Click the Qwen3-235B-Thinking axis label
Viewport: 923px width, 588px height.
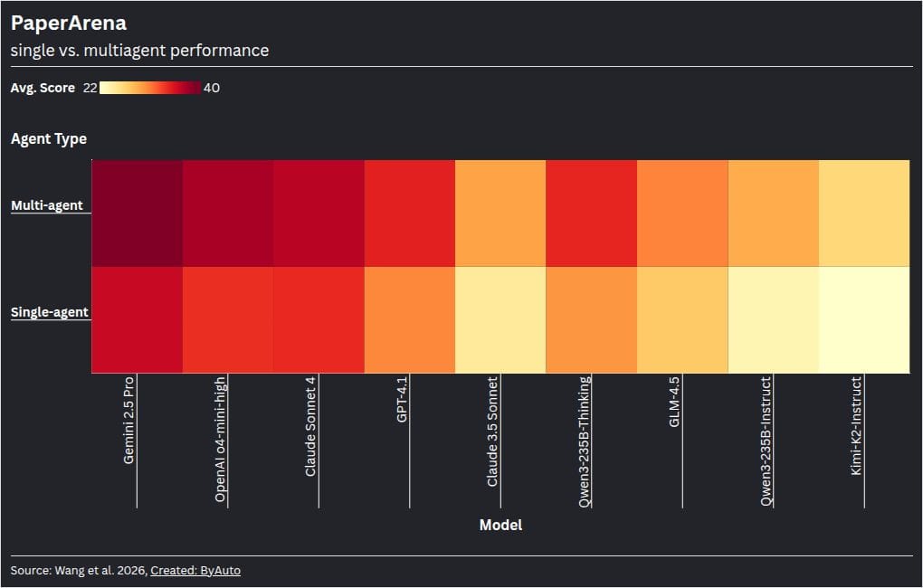[x=584, y=441]
